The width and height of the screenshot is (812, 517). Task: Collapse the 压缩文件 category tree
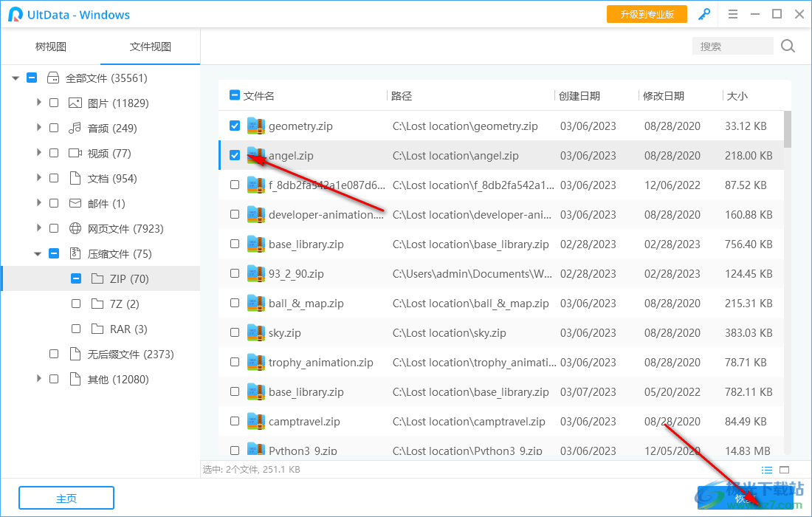point(38,253)
